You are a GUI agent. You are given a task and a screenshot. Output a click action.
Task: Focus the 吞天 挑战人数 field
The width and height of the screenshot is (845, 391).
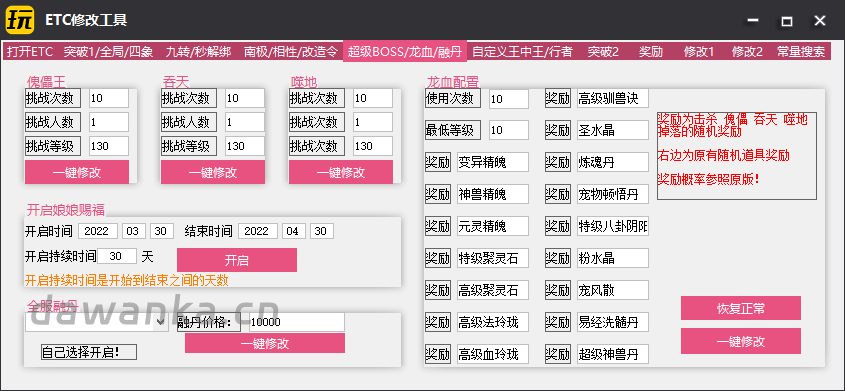pos(245,122)
